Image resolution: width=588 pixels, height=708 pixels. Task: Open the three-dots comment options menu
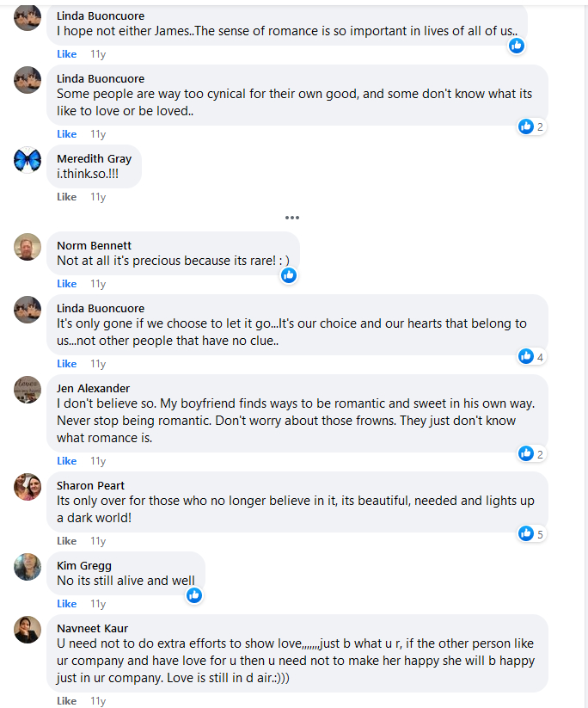tap(292, 218)
